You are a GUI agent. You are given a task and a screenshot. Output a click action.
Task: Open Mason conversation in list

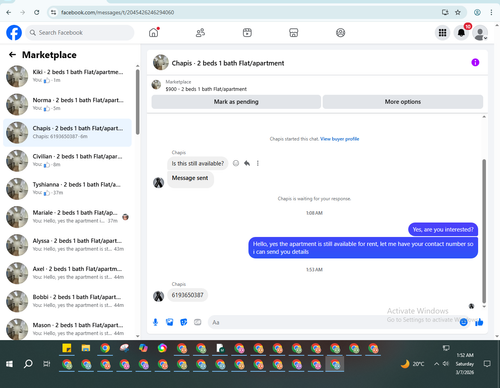[x=67, y=329]
